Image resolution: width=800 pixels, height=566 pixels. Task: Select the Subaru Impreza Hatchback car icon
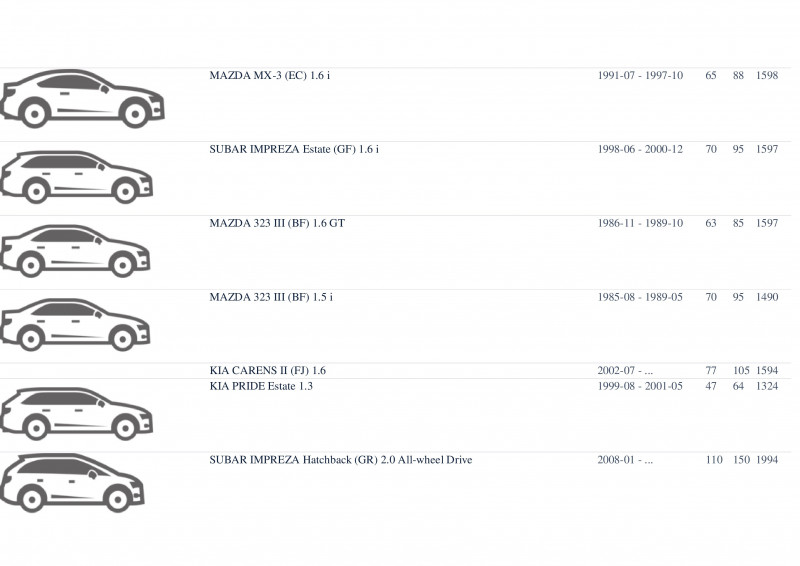[72, 483]
